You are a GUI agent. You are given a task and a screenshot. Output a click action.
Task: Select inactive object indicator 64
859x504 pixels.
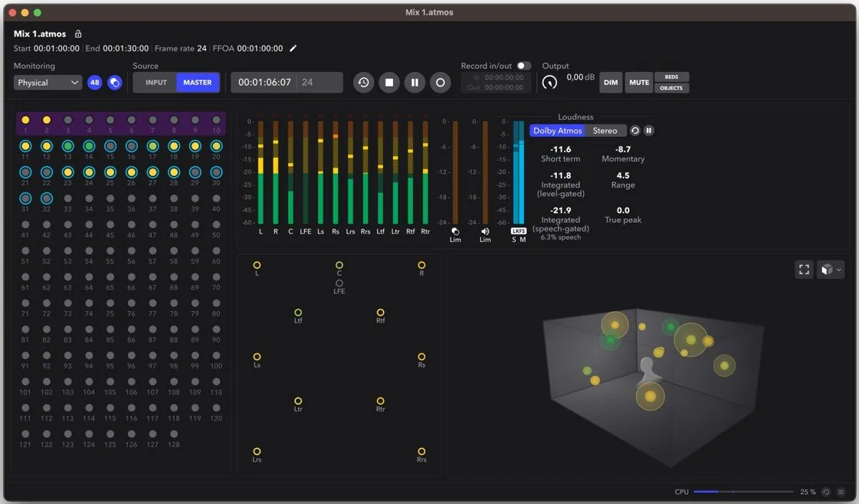[89, 277]
